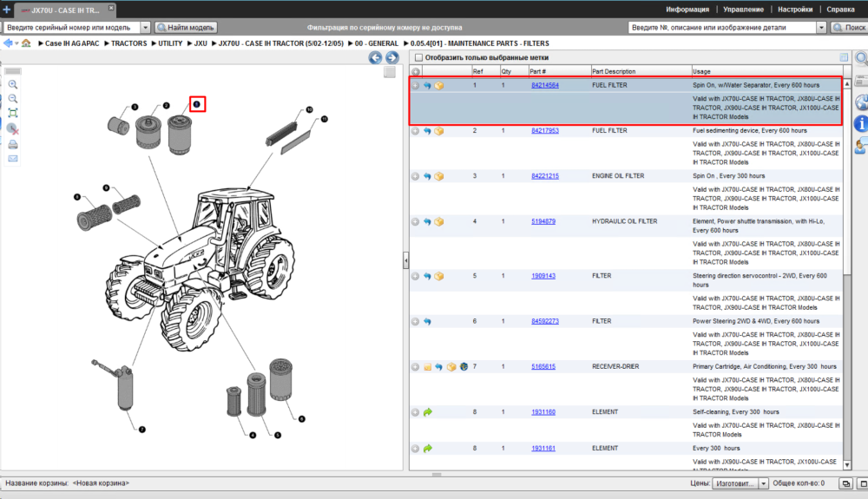
Task: Select callout 7 on the receiver-drier in the diagram
Action: [142, 430]
